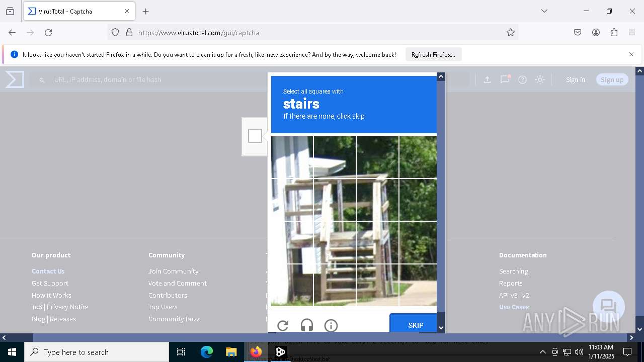Open the Searching documentation link
The height and width of the screenshot is (362, 644).
coord(514,271)
